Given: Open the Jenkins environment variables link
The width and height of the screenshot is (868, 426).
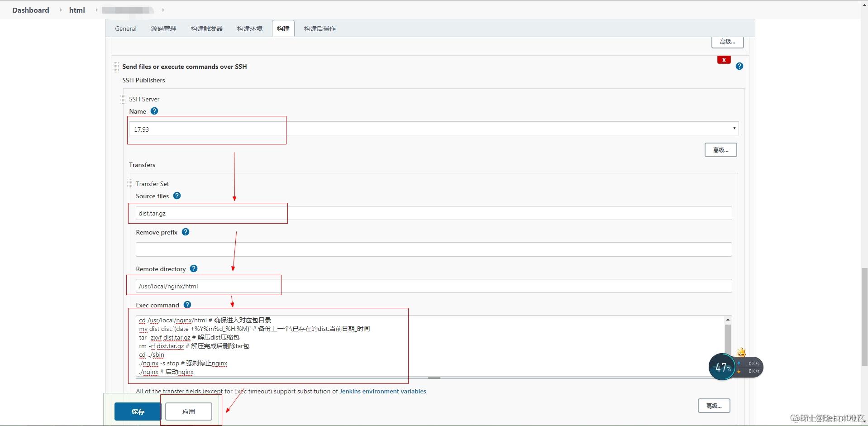Looking at the screenshot, I should [383, 391].
